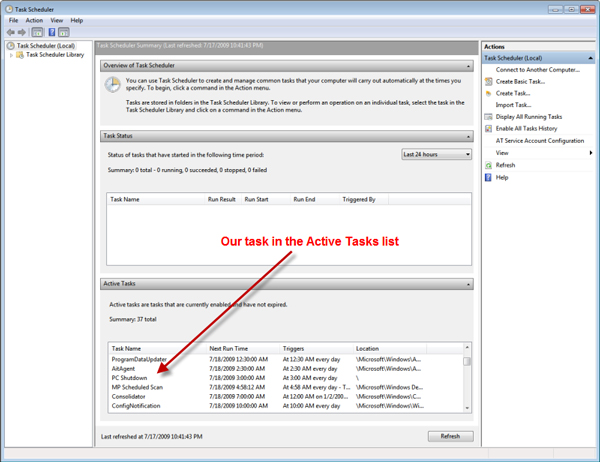Image resolution: width=600 pixels, height=462 pixels.
Task: Click the Show/Hide Action Pane toolbar icon
Action: (x=64, y=32)
